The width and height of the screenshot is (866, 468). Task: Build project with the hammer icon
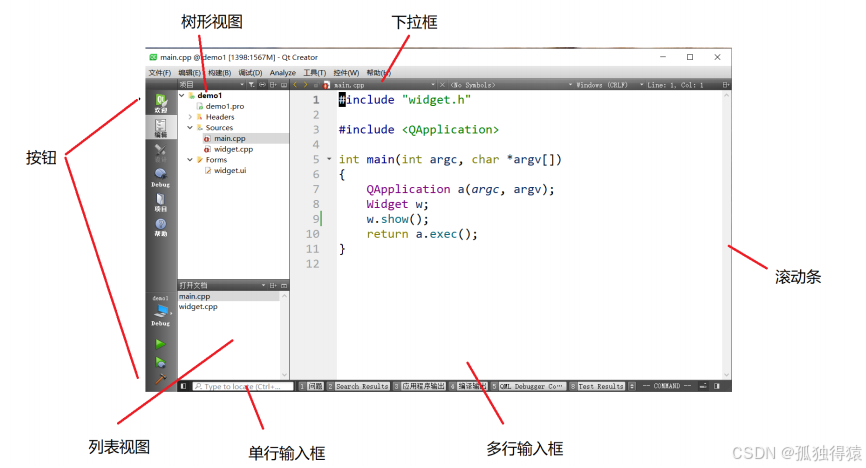(161, 379)
